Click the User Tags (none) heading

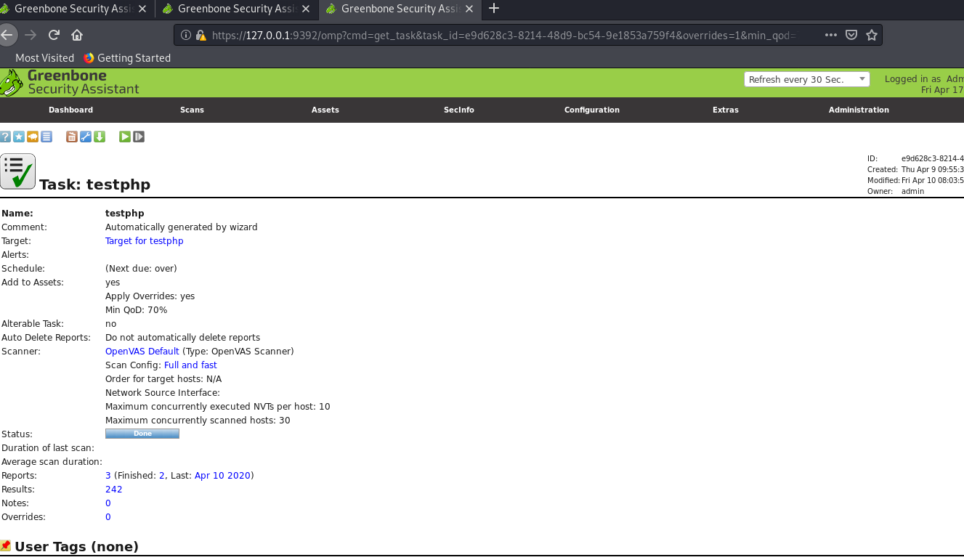click(x=76, y=546)
